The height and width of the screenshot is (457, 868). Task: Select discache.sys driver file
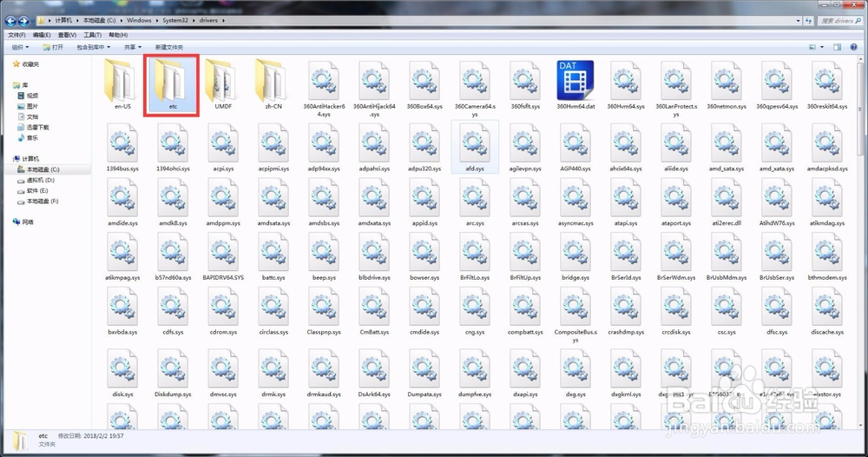[x=827, y=311]
